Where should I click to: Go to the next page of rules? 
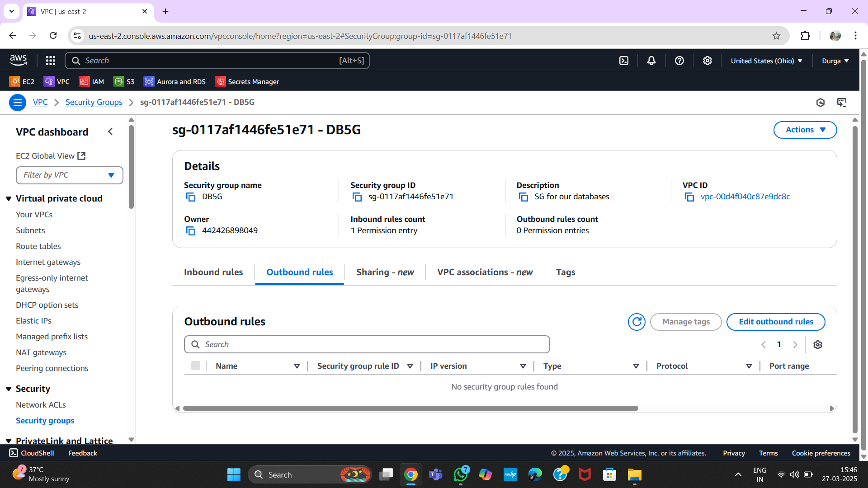795,345
